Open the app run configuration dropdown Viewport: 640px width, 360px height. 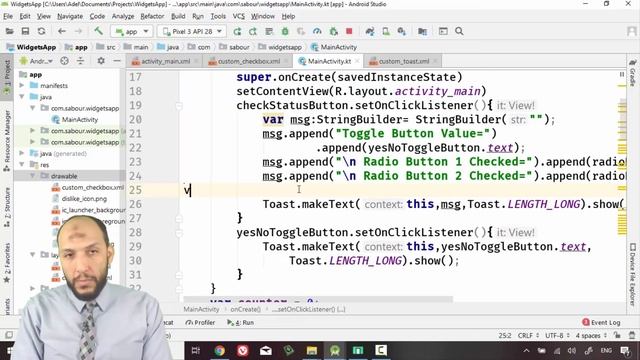[131, 31]
